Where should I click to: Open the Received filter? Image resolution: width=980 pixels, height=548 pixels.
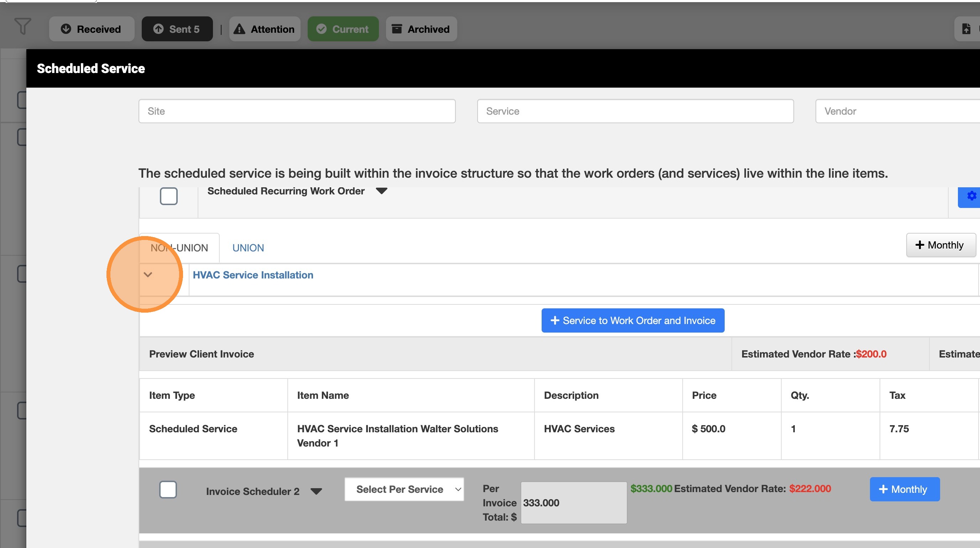(x=91, y=29)
